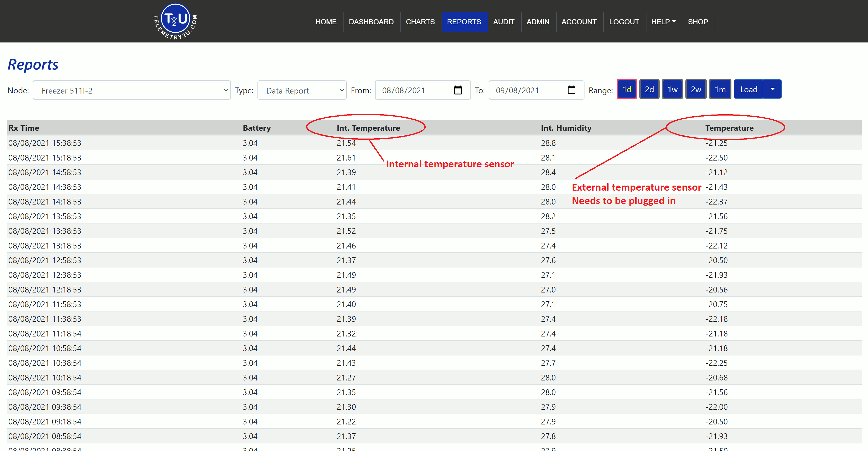Image resolution: width=868 pixels, height=451 pixels.
Task: Choose the 1w range button
Action: coord(672,89)
